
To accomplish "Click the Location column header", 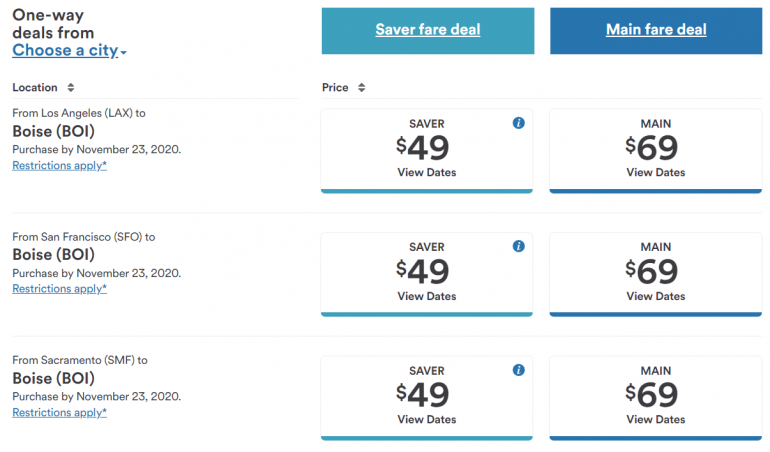I will click(x=35, y=88).
